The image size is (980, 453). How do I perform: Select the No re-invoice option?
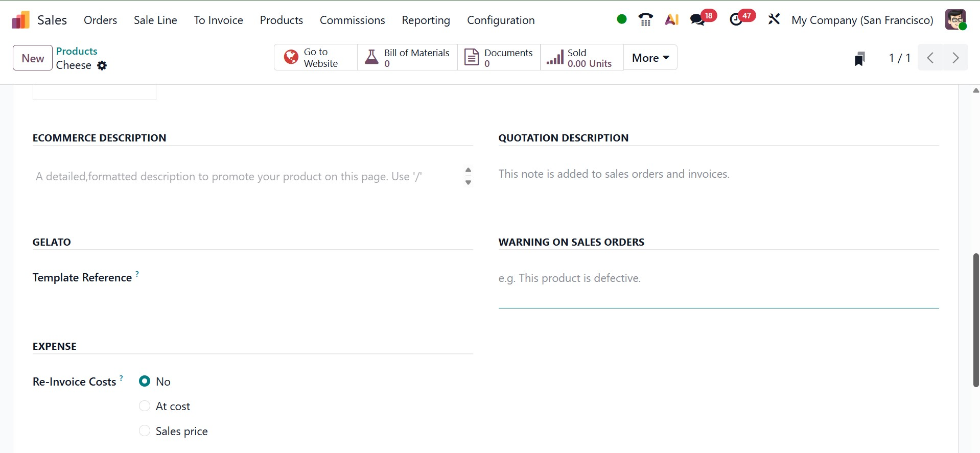(145, 382)
